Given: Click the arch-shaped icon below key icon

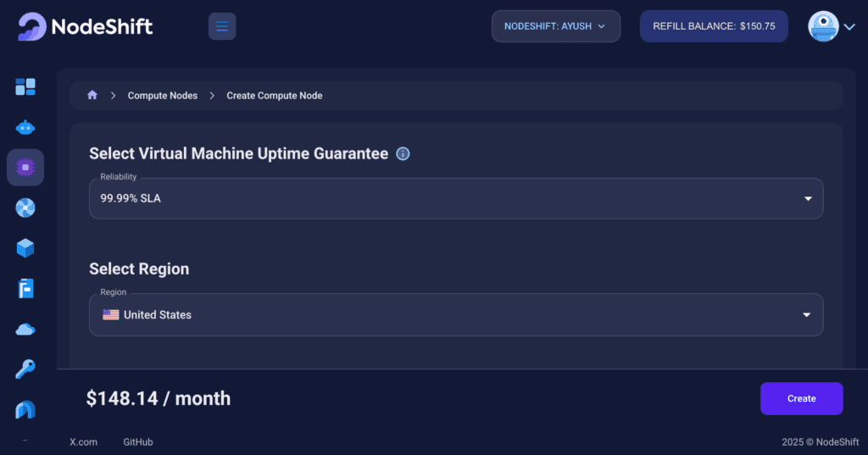Looking at the screenshot, I should 25,409.
